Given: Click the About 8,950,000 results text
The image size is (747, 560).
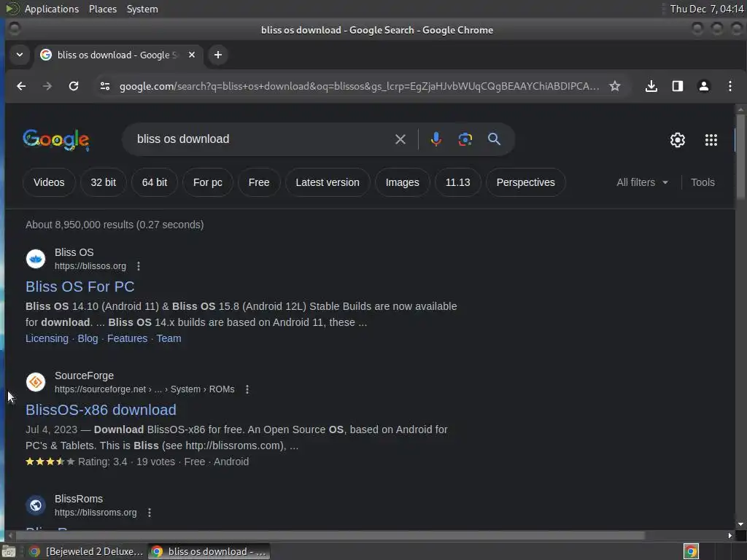Looking at the screenshot, I should click(115, 225).
